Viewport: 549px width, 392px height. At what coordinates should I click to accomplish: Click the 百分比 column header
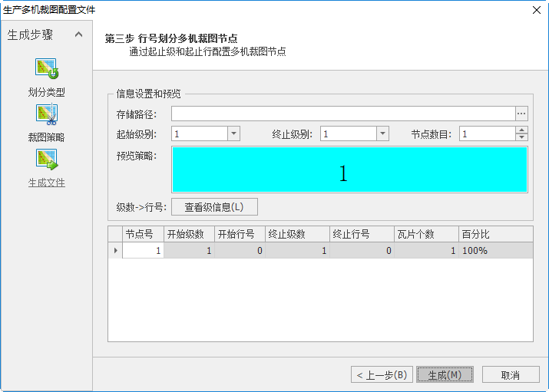[495, 234]
